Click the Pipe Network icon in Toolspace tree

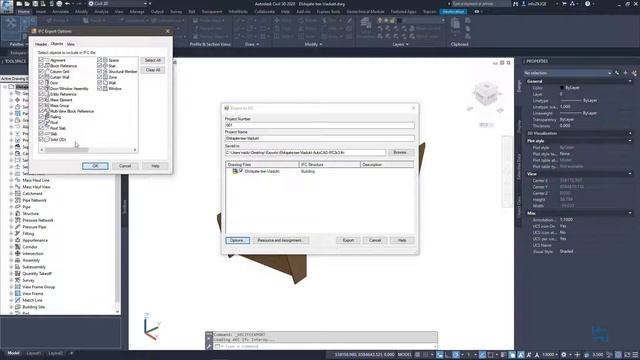click(x=18, y=200)
